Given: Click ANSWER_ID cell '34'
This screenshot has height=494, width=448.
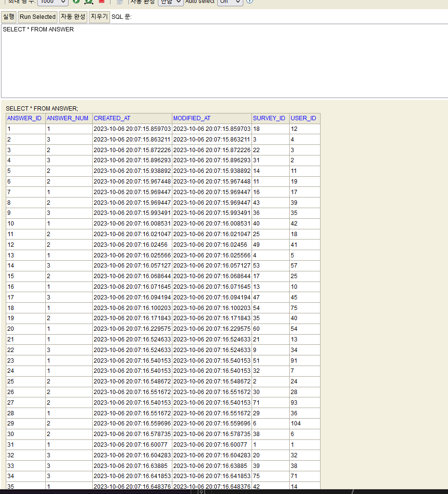Looking at the screenshot, I should 26,476.
